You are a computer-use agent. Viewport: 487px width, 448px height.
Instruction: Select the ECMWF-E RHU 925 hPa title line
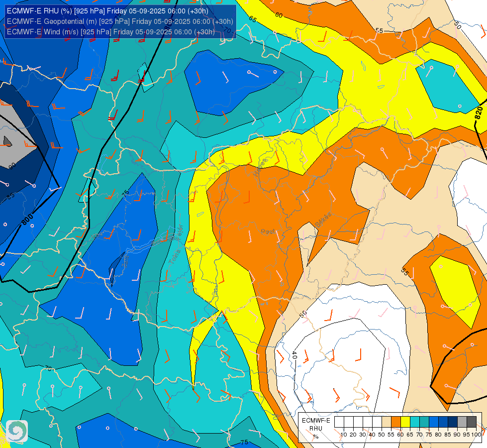pyautogui.click(x=107, y=11)
